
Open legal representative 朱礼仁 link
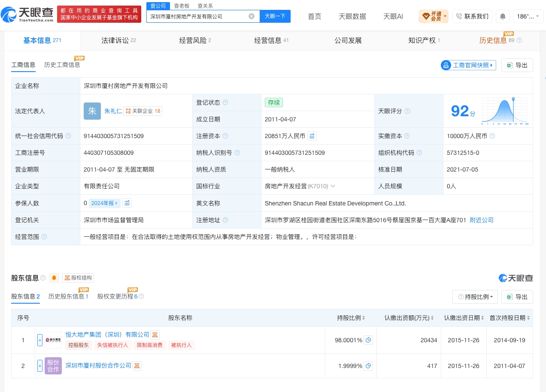click(x=113, y=111)
